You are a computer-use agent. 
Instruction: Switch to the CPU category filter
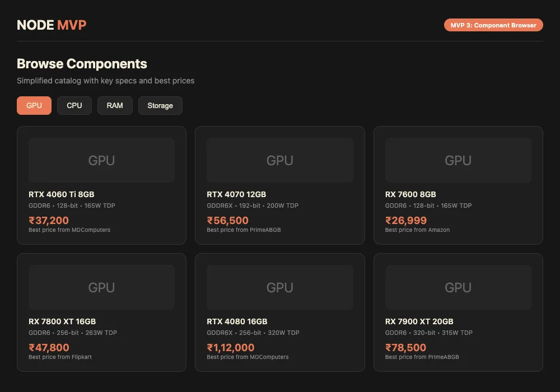coord(74,105)
